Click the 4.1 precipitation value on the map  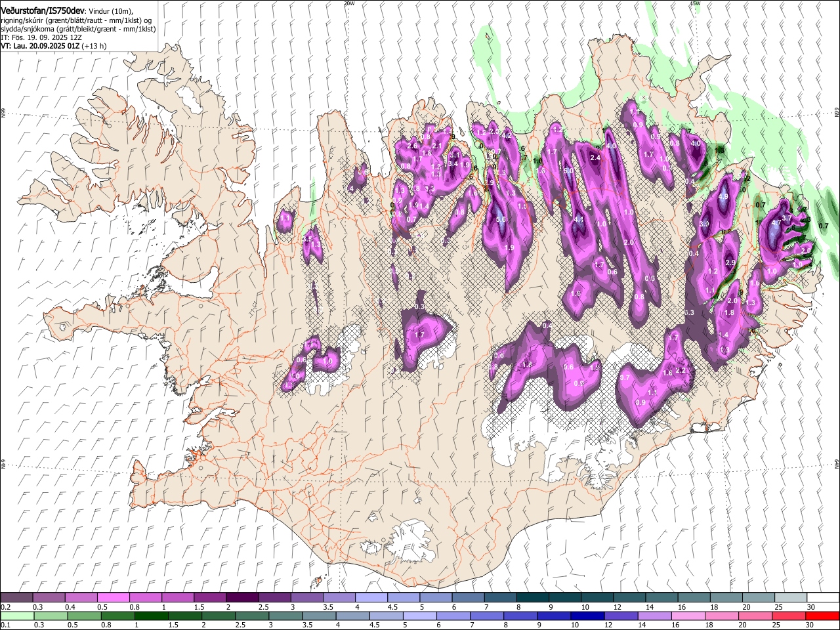[579, 220]
